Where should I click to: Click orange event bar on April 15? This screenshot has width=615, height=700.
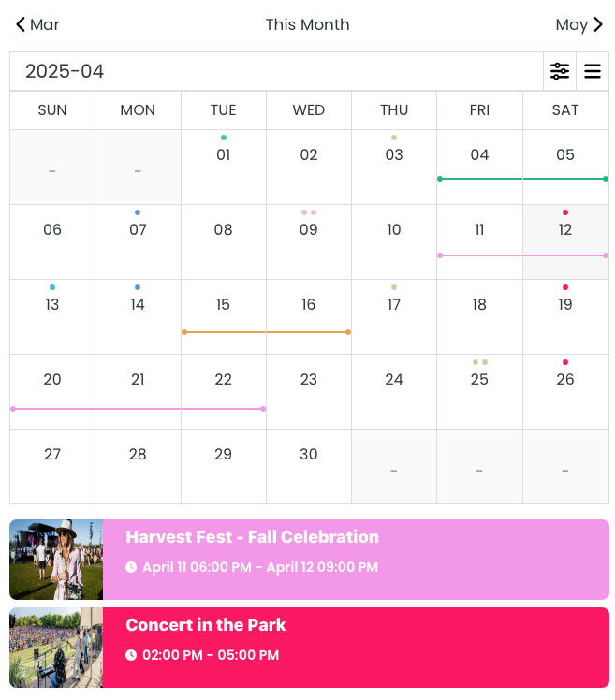(224, 332)
